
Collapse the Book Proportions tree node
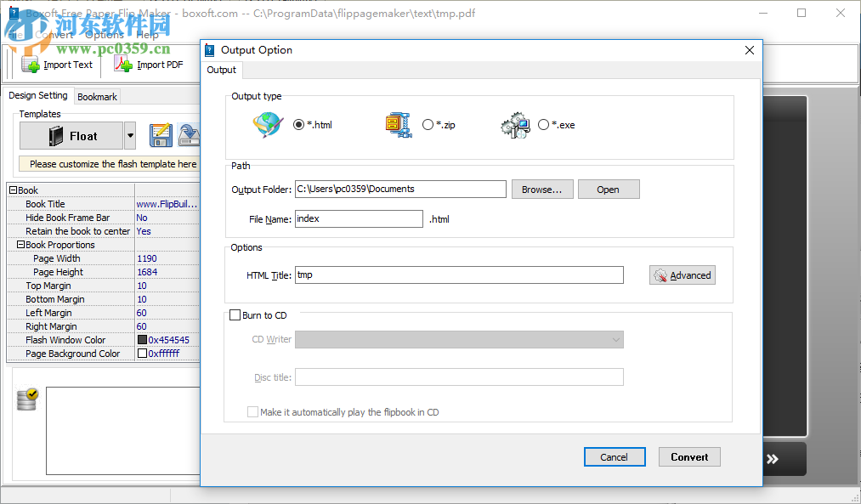(x=21, y=244)
